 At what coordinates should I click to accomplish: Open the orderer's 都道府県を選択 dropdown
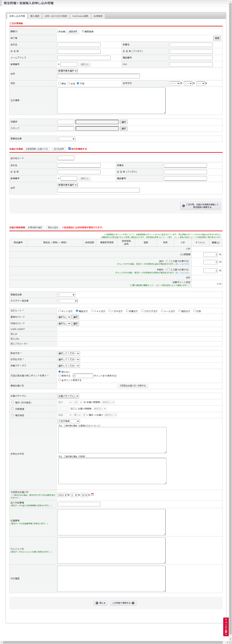coord(67,71)
